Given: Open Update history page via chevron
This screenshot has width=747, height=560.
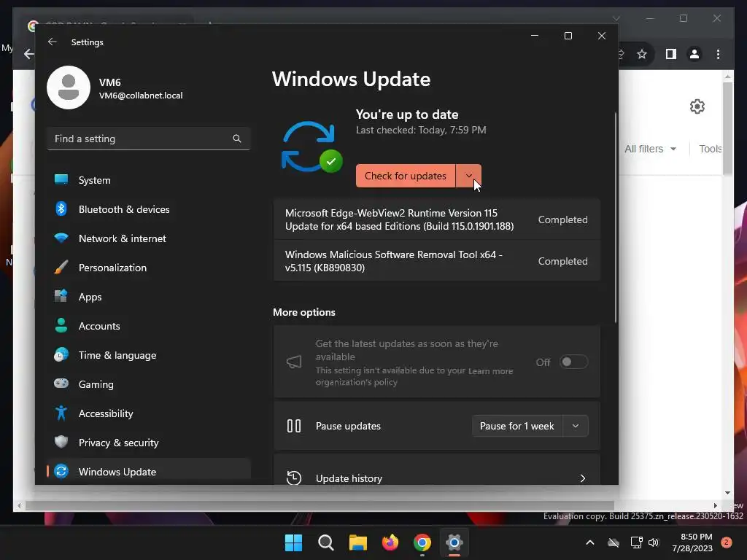Looking at the screenshot, I should [582, 478].
